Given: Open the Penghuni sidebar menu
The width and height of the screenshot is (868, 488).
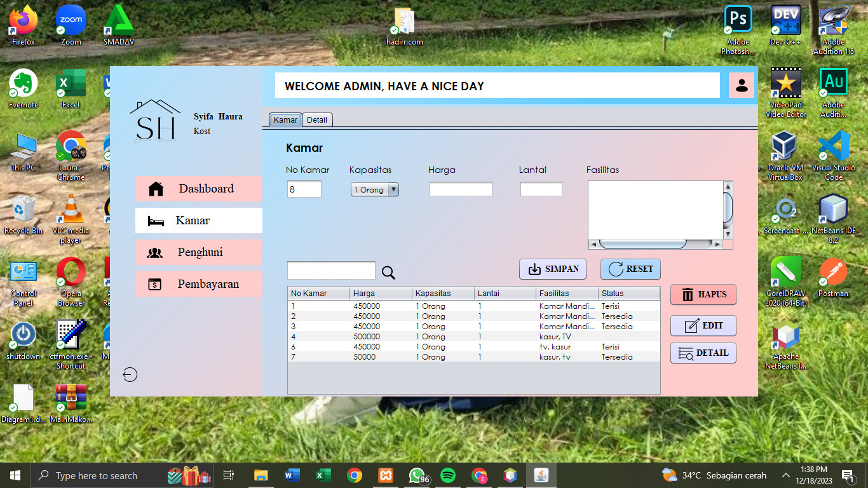Looking at the screenshot, I should point(198,252).
